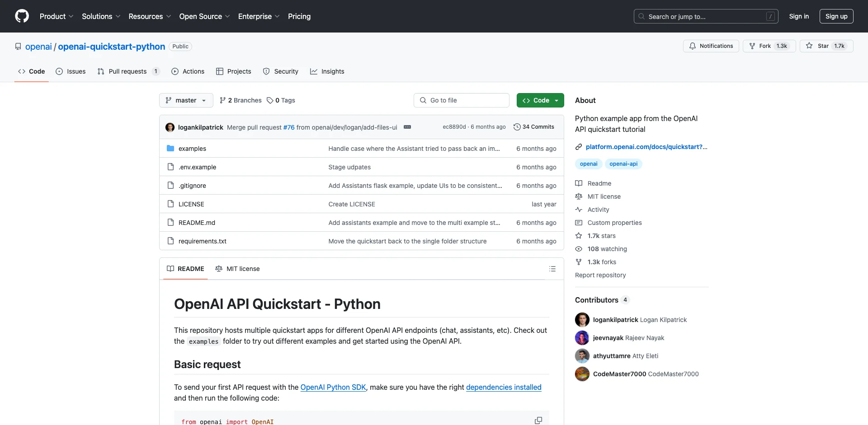Copy code snippet with copy icon

click(538, 420)
